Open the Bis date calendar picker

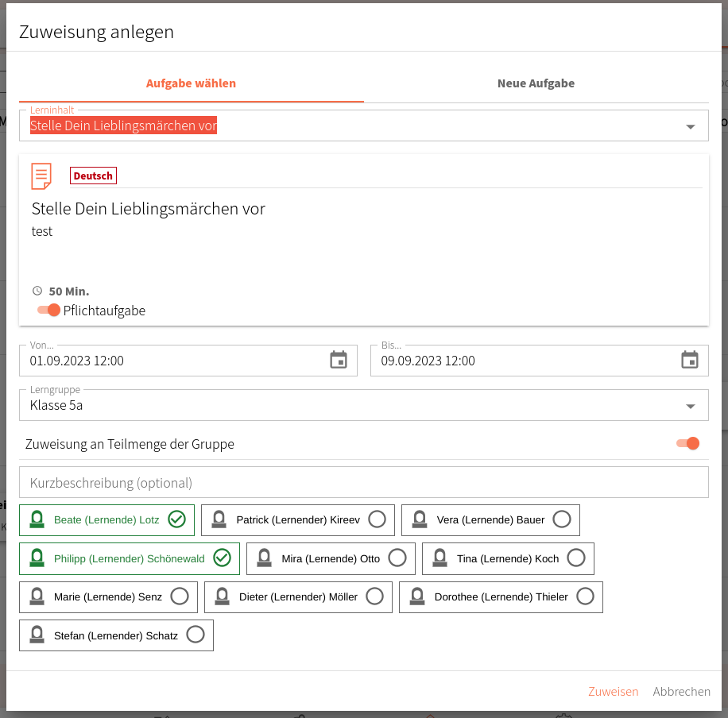(x=690, y=360)
